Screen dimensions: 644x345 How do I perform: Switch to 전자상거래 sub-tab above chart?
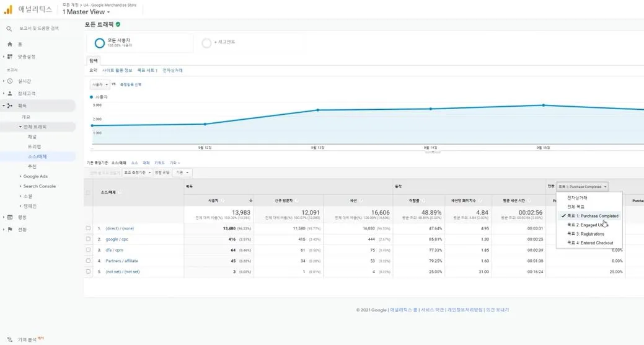(172, 70)
